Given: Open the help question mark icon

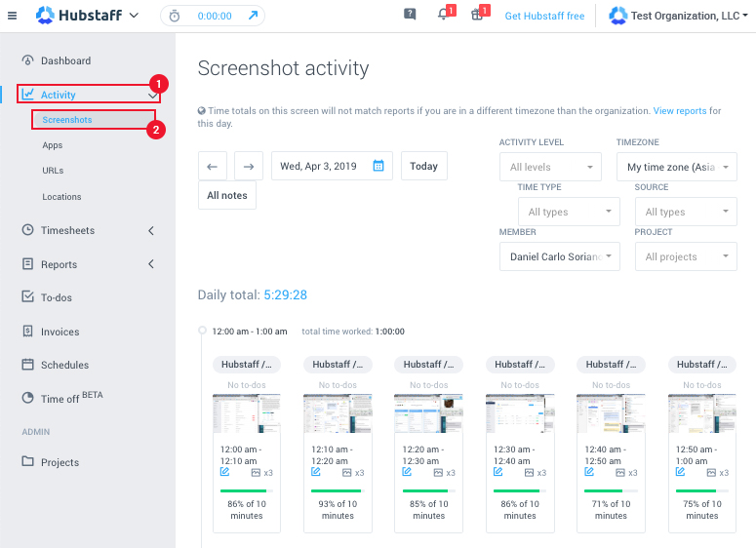Looking at the screenshot, I should point(410,16).
